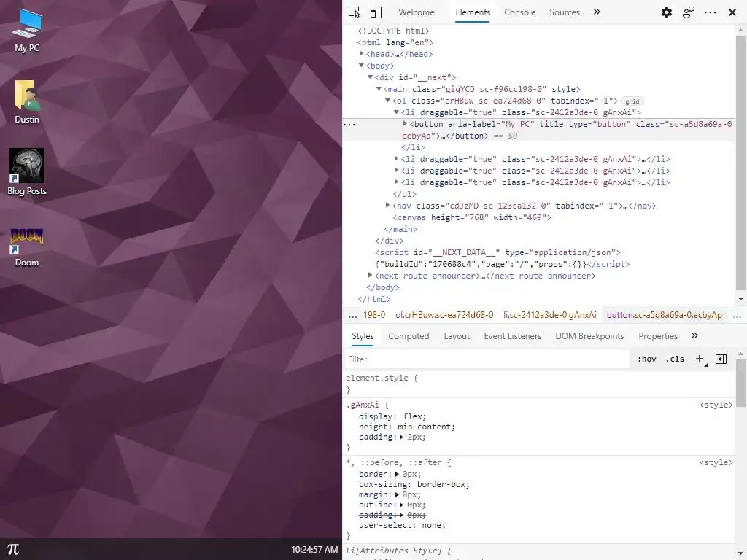
Task: Expand the head element node
Action: (x=362, y=54)
